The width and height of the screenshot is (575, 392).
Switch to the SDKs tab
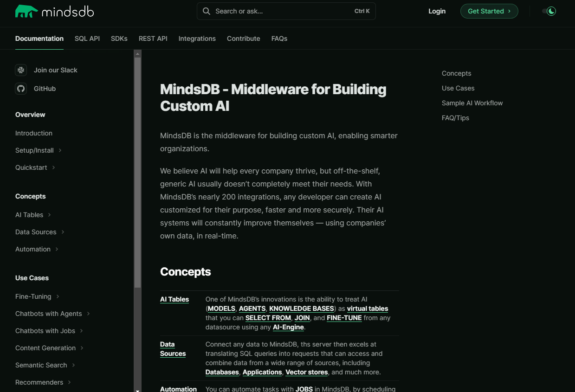click(x=119, y=39)
